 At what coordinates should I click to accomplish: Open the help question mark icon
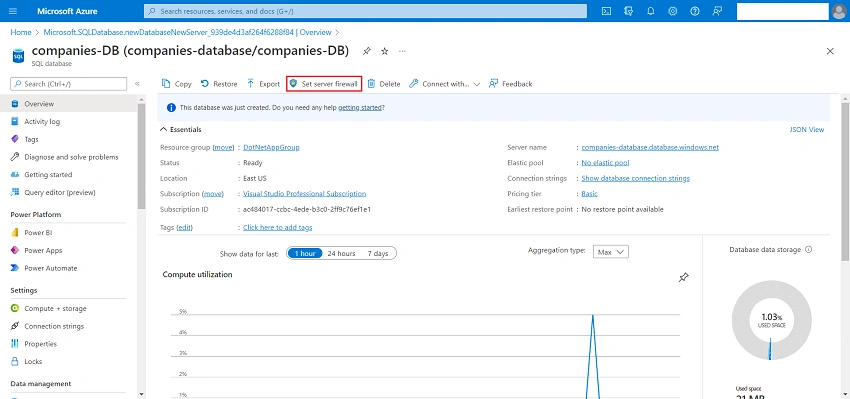(695, 11)
